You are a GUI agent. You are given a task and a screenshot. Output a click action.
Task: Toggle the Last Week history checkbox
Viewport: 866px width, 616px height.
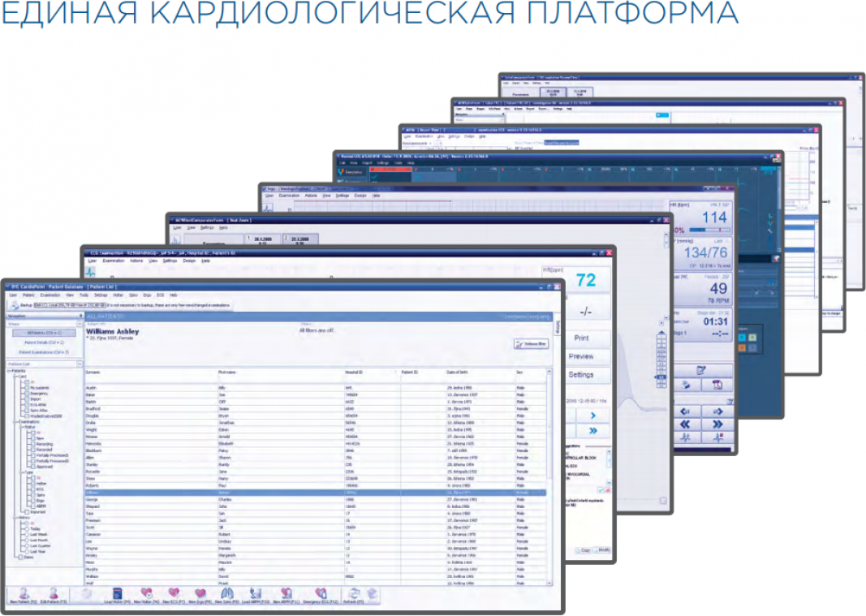click(x=26, y=534)
